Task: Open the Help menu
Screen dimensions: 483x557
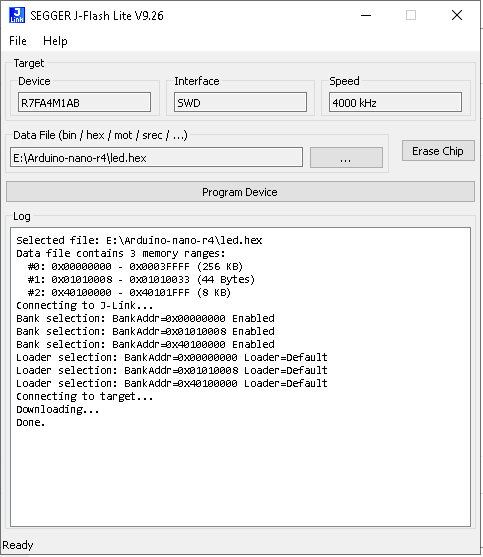Action: (55, 41)
